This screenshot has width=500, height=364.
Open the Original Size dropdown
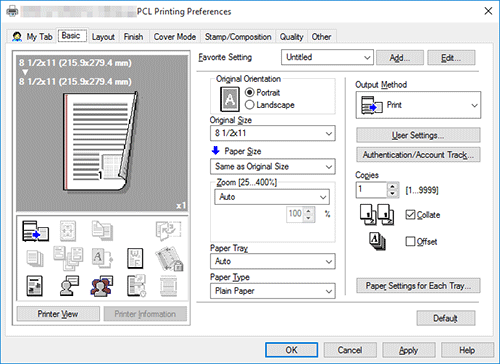pos(273,133)
